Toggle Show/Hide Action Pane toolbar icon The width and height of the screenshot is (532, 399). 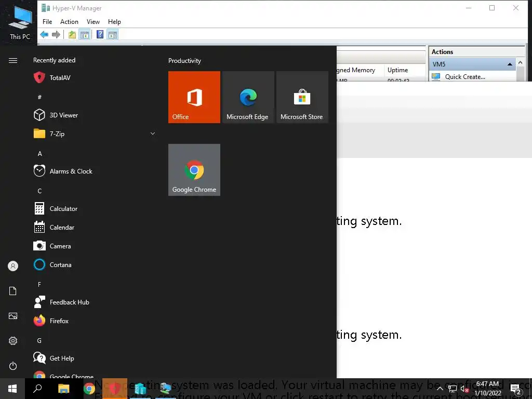coord(113,34)
